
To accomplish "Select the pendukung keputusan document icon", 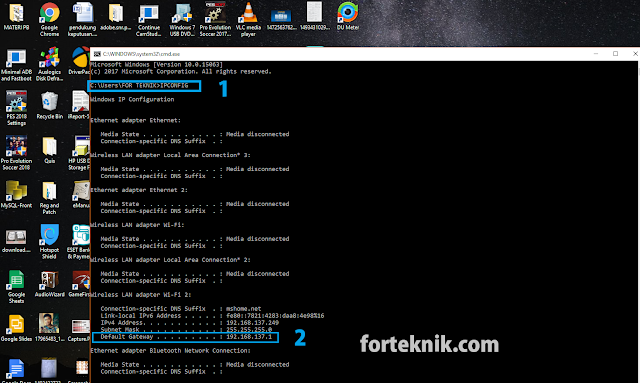I will point(82,20).
